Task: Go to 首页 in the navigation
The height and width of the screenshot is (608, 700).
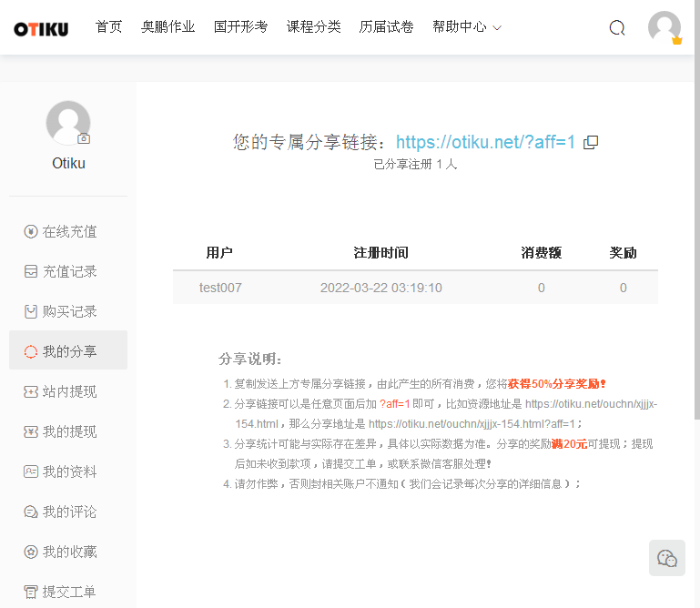Action: [108, 26]
